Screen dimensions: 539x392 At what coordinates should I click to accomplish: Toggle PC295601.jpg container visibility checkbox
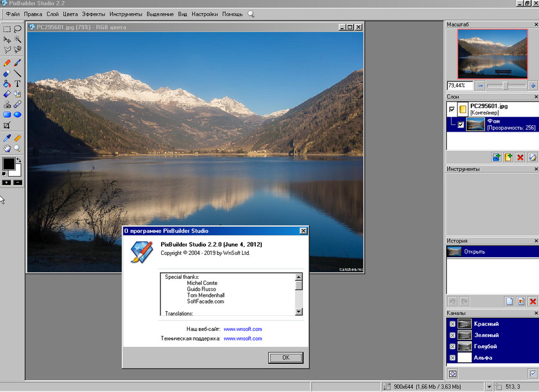click(452, 110)
